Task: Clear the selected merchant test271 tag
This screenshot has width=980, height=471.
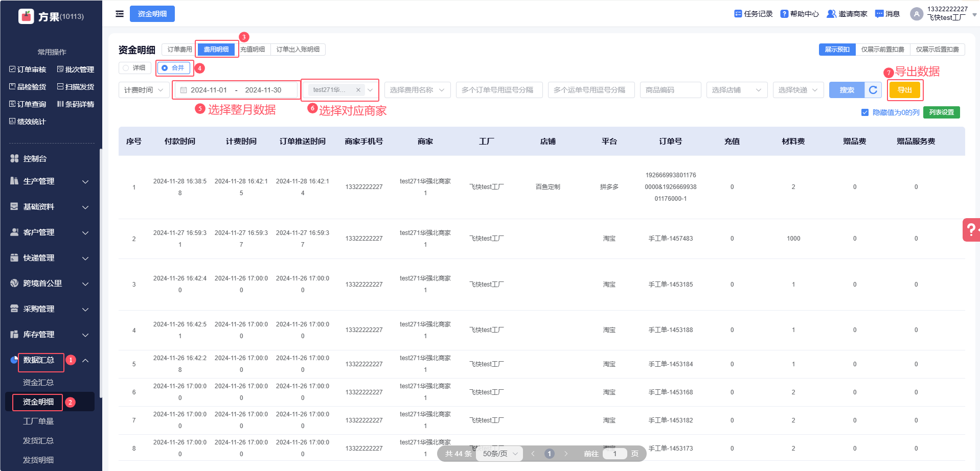Action: pyautogui.click(x=358, y=90)
